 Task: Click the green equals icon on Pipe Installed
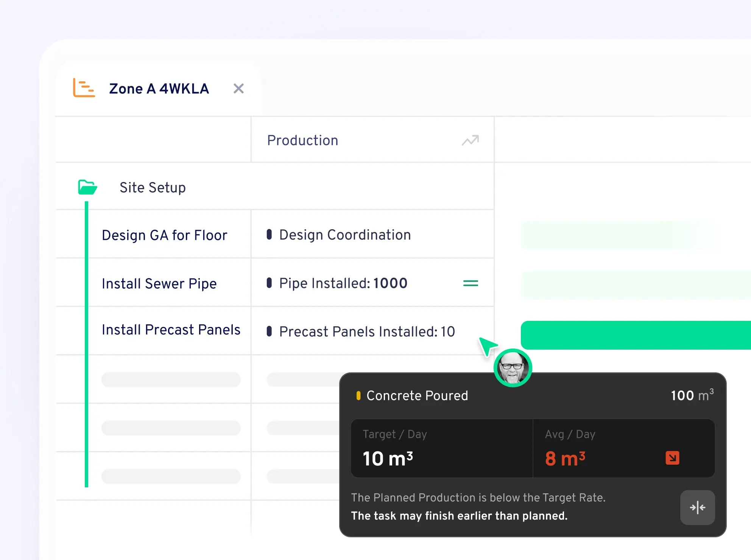[471, 283]
